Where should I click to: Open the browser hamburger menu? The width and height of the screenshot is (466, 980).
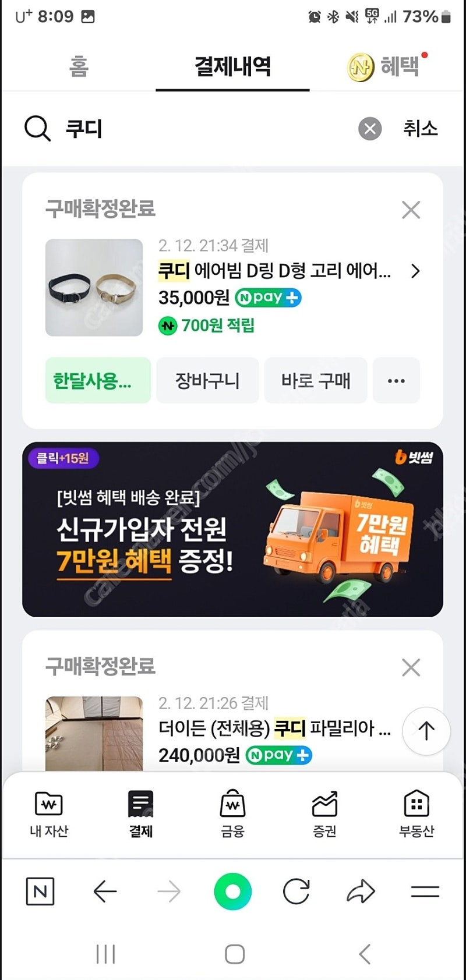point(425,891)
